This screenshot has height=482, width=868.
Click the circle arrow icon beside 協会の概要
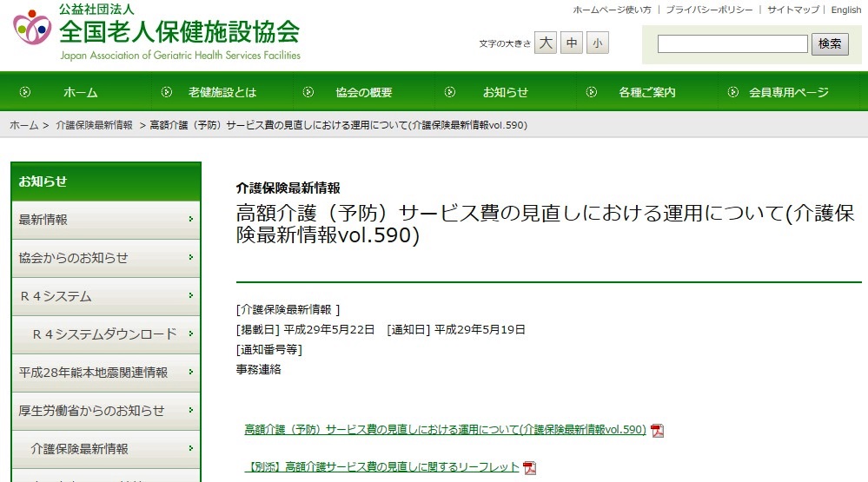308,92
